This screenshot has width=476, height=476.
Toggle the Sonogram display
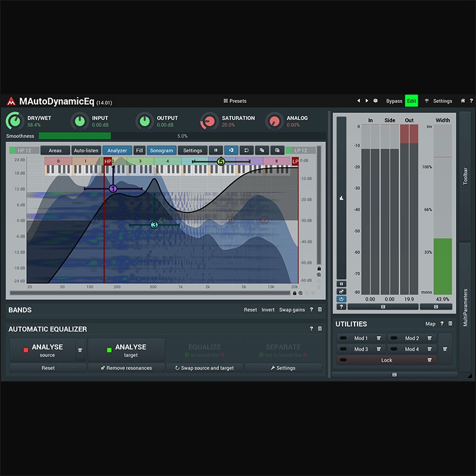point(161,151)
